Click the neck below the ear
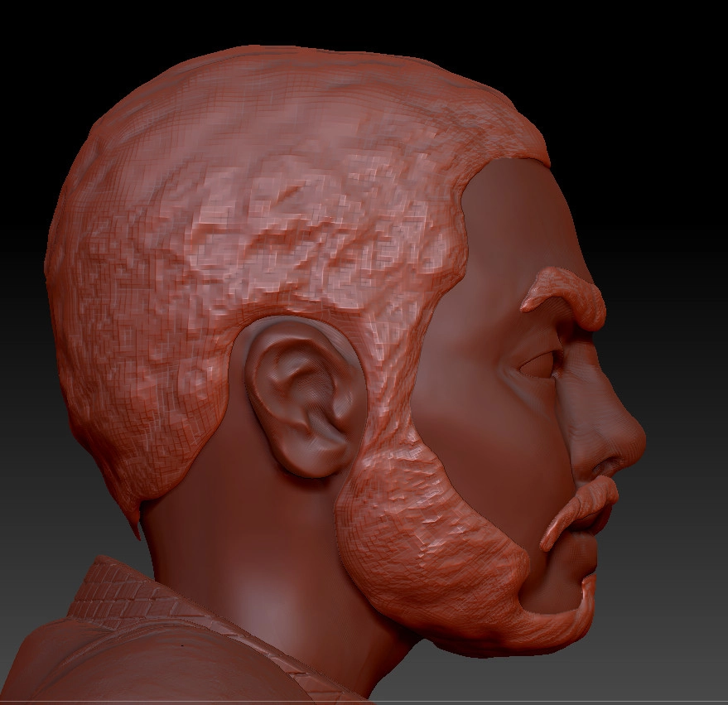The image size is (728, 705). point(248,538)
